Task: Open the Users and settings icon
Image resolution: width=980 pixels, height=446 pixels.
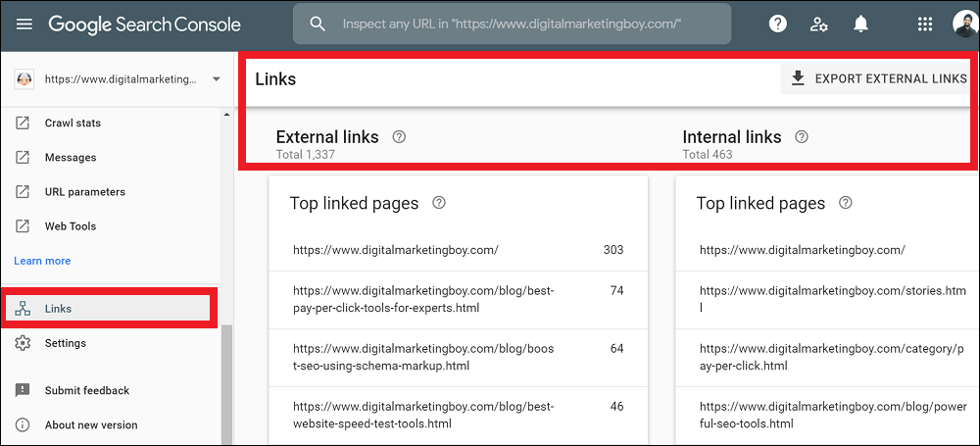Action: tap(818, 25)
